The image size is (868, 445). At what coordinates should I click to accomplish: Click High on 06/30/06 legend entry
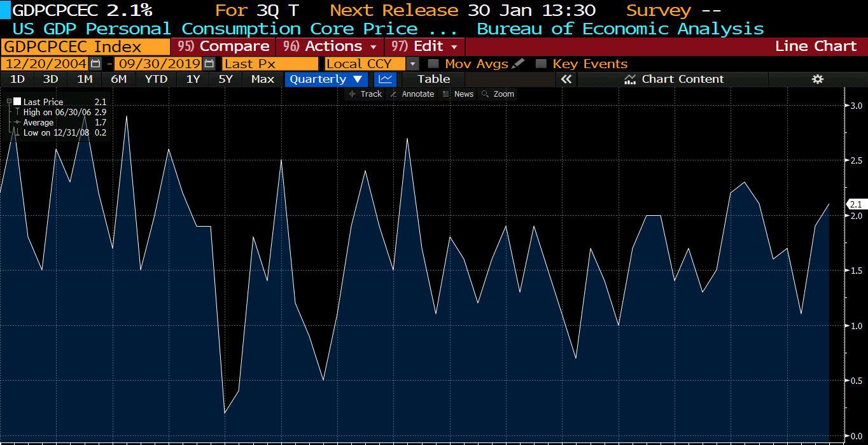coord(64,112)
